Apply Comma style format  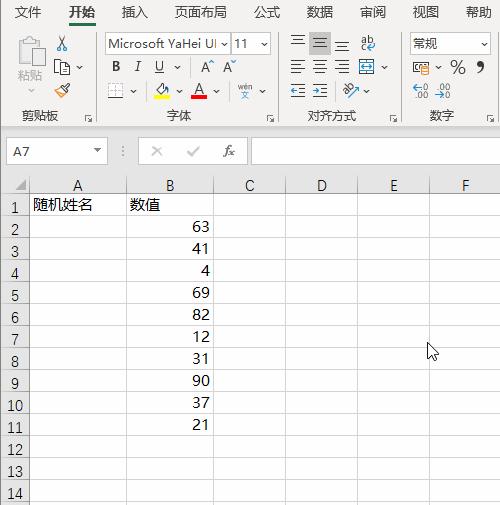[480, 67]
